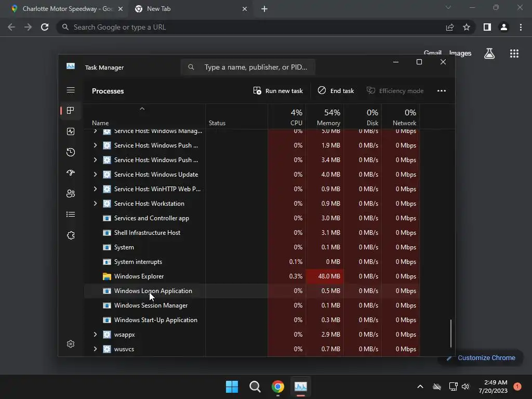Select Windows Logon Application row
Image resolution: width=532 pixels, height=399 pixels.
click(x=252, y=291)
